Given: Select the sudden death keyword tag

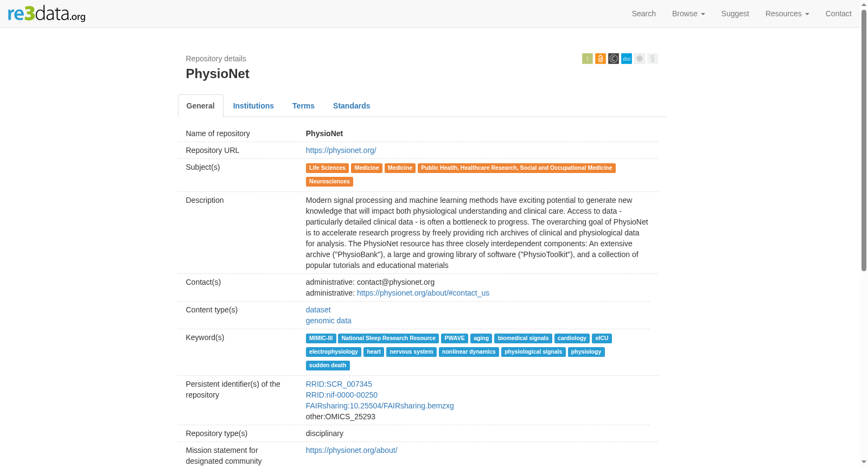Looking at the screenshot, I should [x=328, y=366].
